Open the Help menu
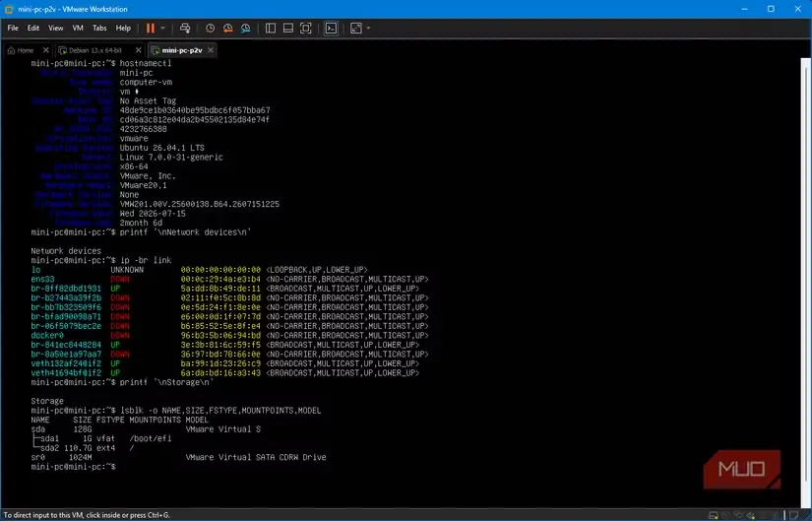The width and height of the screenshot is (812, 521). (x=123, y=28)
